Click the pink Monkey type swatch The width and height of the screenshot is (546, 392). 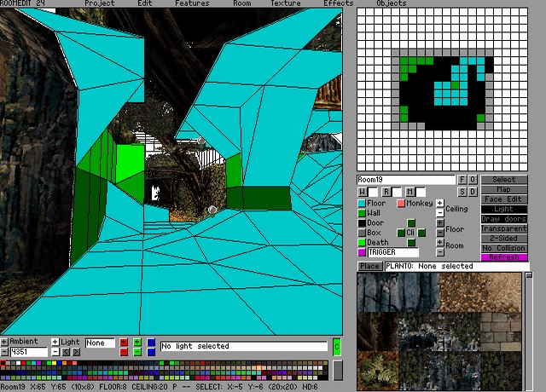click(x=401, y=204)
